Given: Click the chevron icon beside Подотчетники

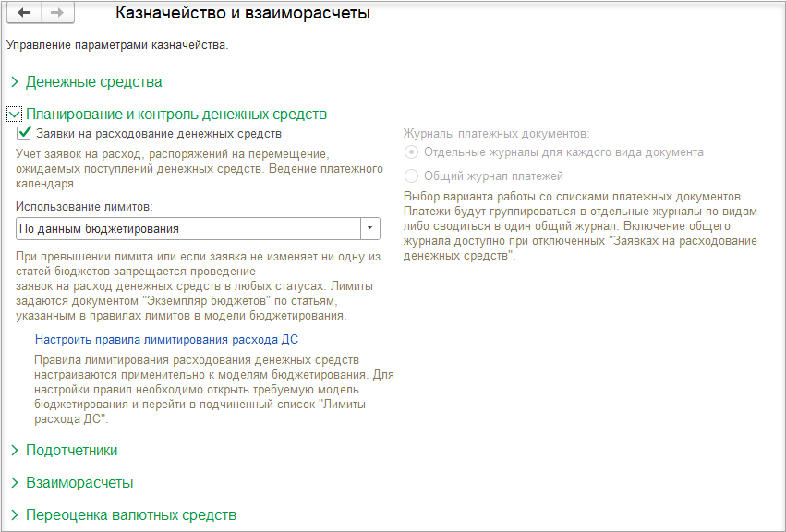Looking at the screenshot, I should tap(15, 451).
